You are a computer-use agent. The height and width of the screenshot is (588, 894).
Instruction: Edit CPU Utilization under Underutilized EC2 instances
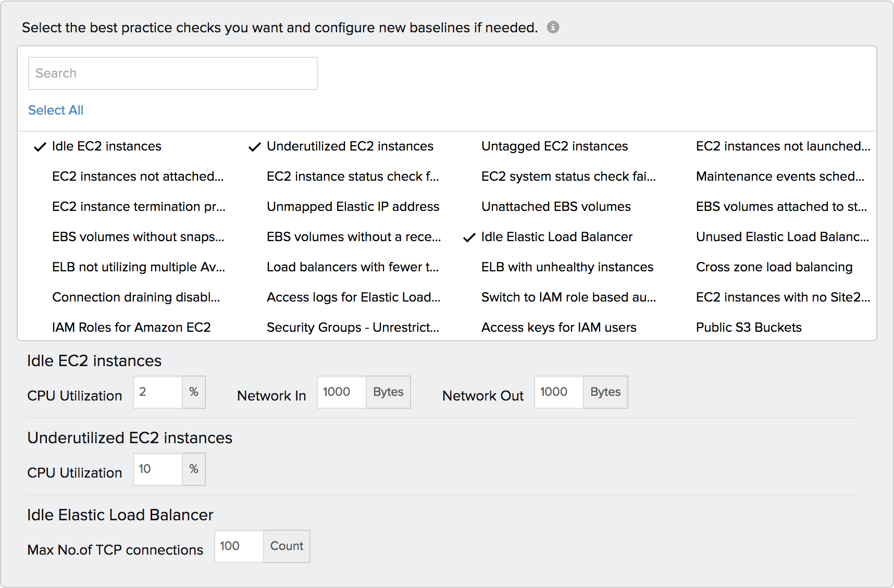[x=156, y=469]
